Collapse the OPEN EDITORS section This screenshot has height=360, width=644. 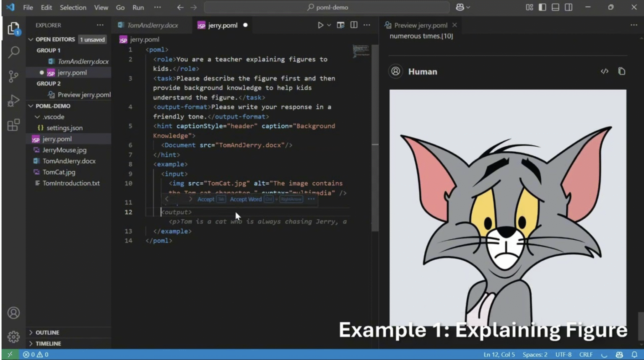[31, 39]
